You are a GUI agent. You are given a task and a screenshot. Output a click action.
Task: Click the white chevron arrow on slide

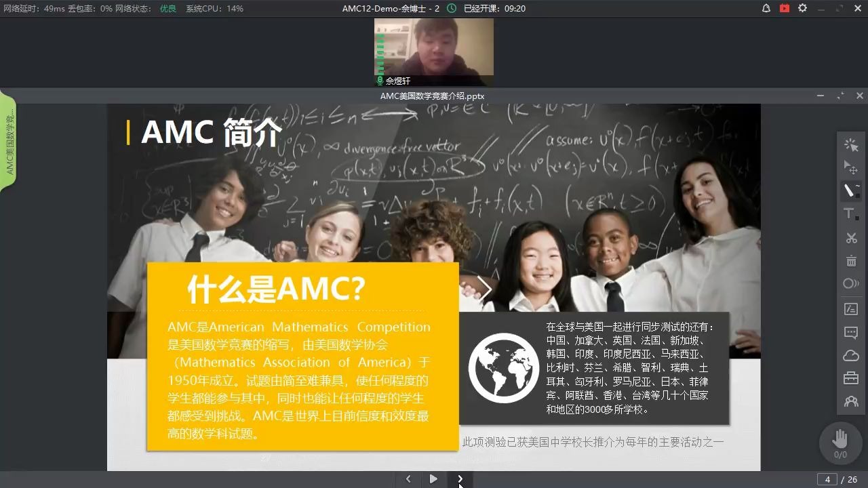484,289
